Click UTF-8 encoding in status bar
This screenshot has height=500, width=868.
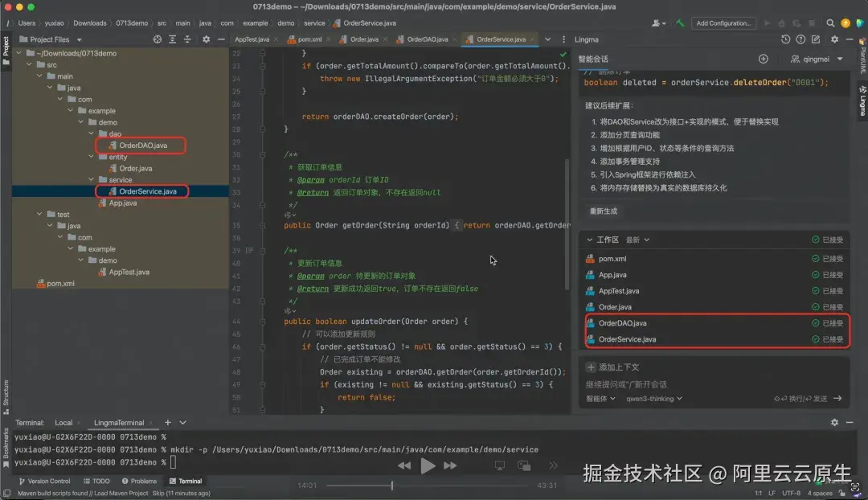pyautogui.click(x=791, y=494)
